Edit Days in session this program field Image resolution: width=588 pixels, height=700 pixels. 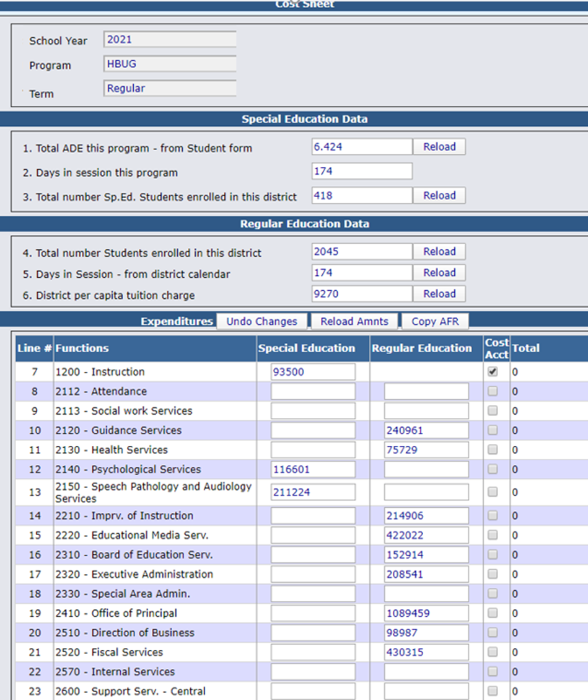point(362,171)
